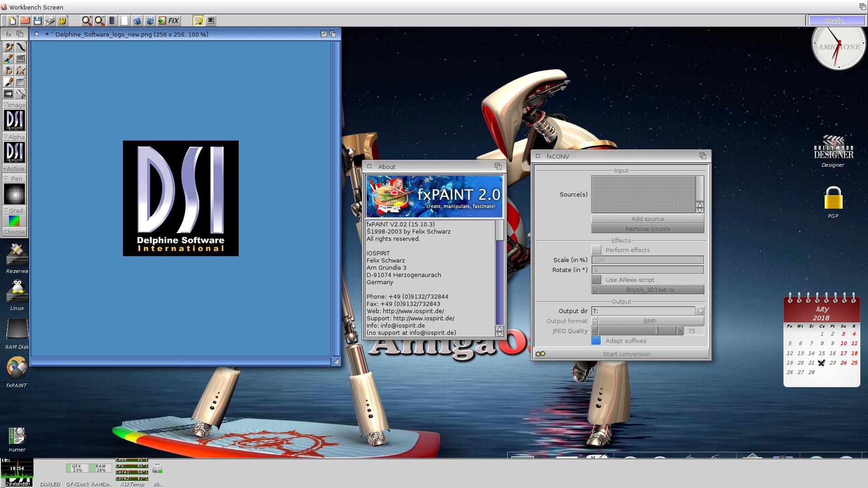Click the fxPAINT 2.0 banner in About
Image resolution: width=868 pixels, height=488 pixels.
[434, 197]
